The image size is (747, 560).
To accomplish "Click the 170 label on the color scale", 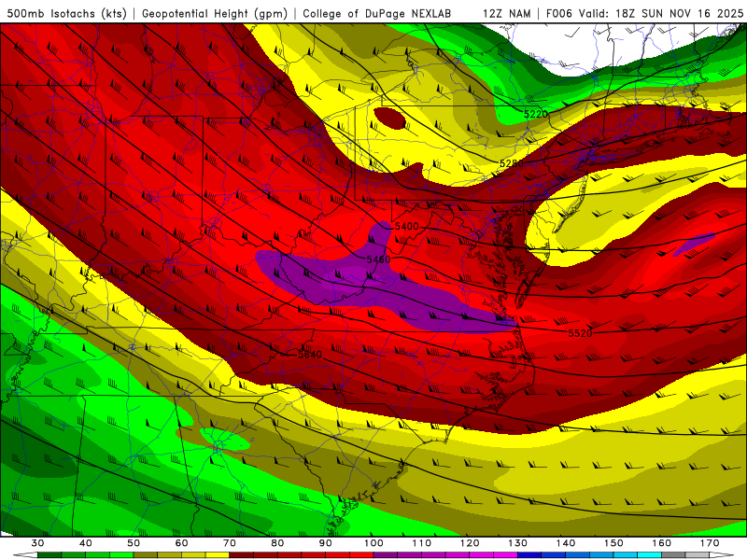I will point(710,543).
